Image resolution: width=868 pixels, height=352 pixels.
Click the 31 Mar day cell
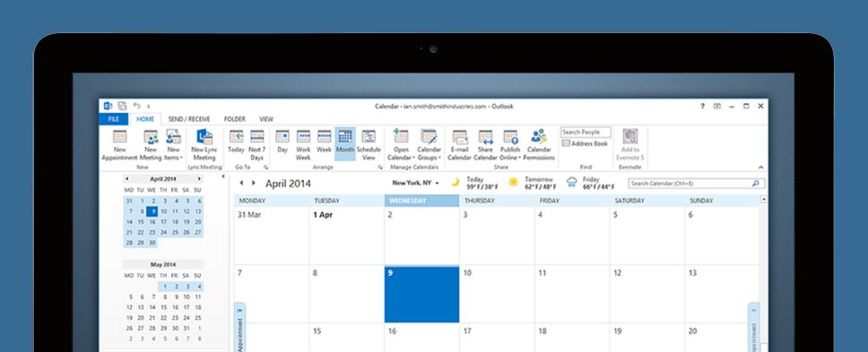(x=272, y=236)
